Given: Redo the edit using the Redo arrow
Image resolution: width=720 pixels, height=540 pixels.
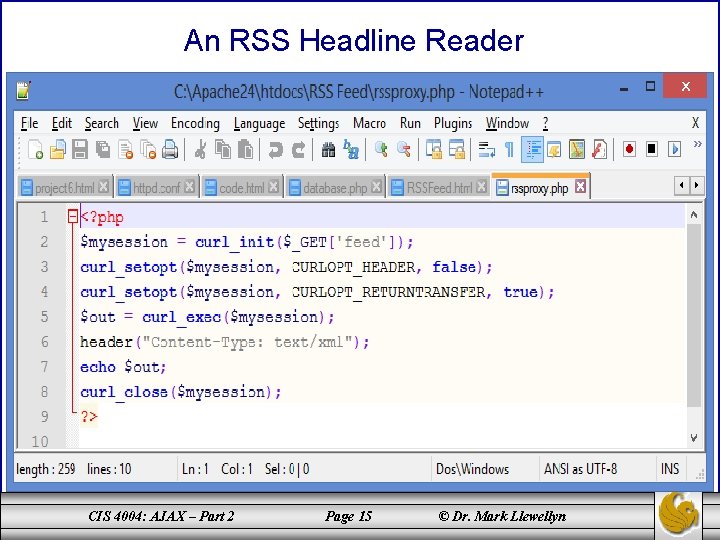Looking at the screenshot, I should coord(298,150).
